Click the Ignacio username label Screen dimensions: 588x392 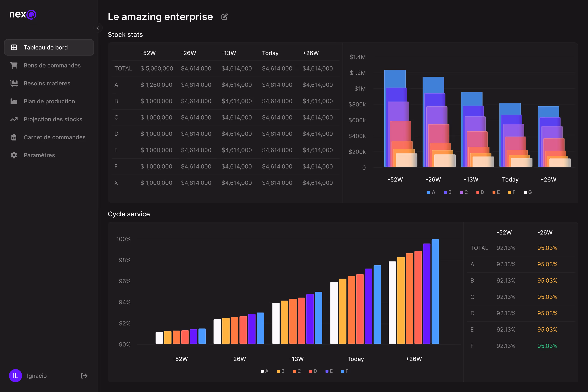pos(37,375)
